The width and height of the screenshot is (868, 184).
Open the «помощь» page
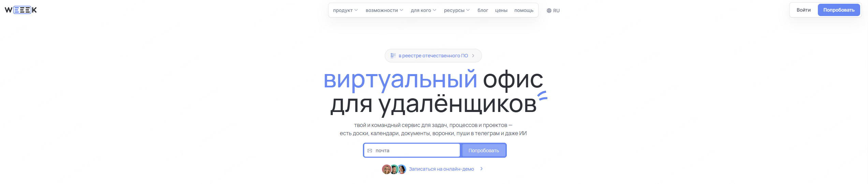524,10
